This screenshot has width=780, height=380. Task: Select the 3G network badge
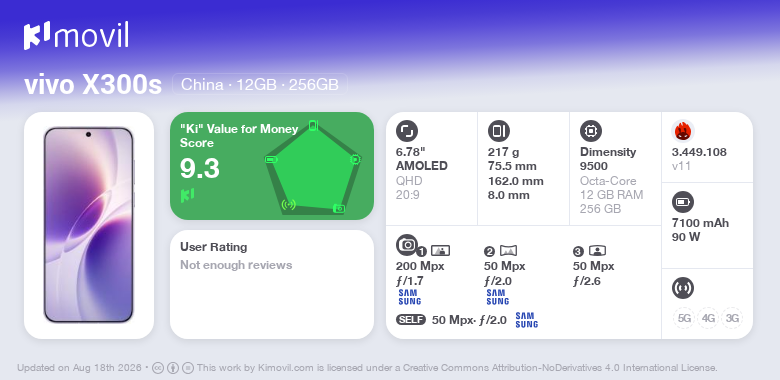pyautogui.click(x=732, y=318)
